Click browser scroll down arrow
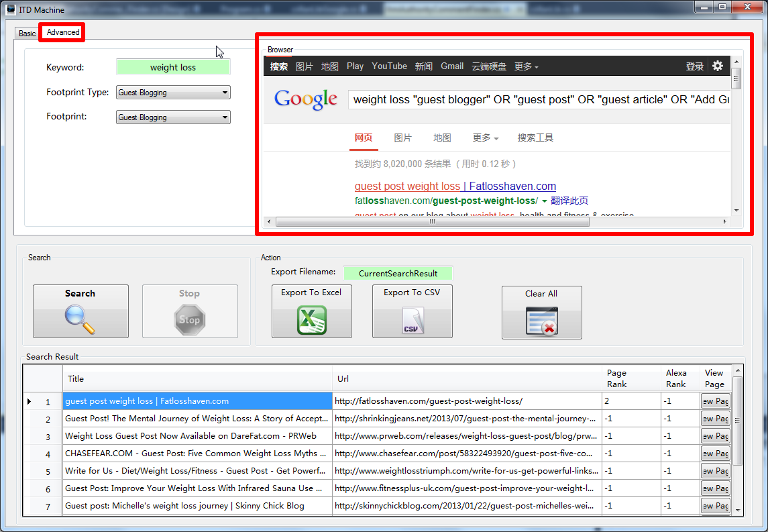The height and width of the screenshot is (532, 768). click(x=736, y=211)
